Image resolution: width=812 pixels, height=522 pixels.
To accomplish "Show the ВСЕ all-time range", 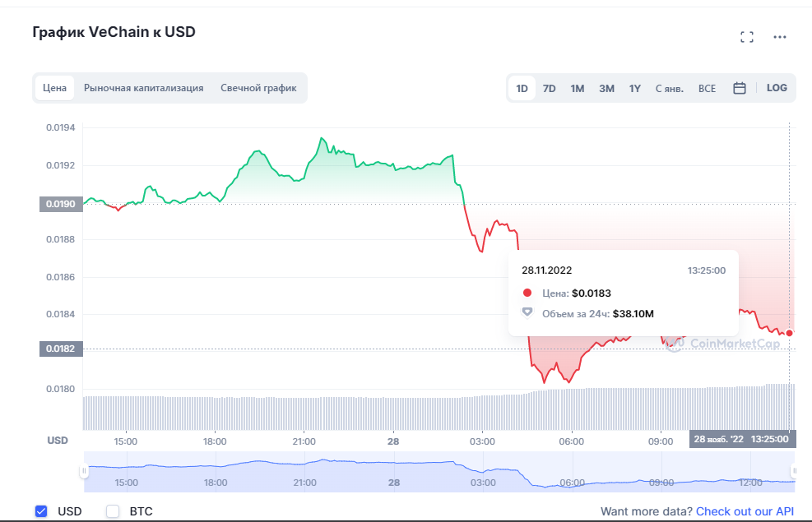I will 707,89.
